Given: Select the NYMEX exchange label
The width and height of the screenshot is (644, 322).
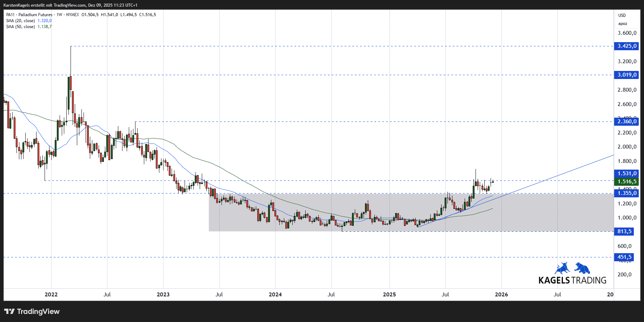Looking at the screenshot, I should (73, 15).
